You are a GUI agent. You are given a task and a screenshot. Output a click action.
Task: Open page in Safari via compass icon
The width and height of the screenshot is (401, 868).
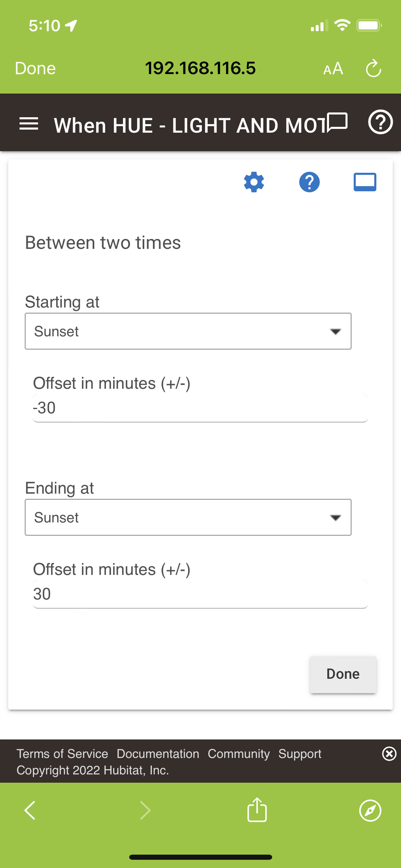(x=370, y=811)
